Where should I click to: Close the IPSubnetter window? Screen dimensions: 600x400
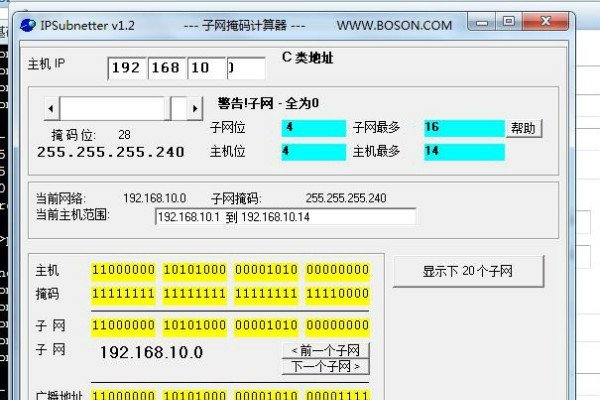tap(545, 22)
